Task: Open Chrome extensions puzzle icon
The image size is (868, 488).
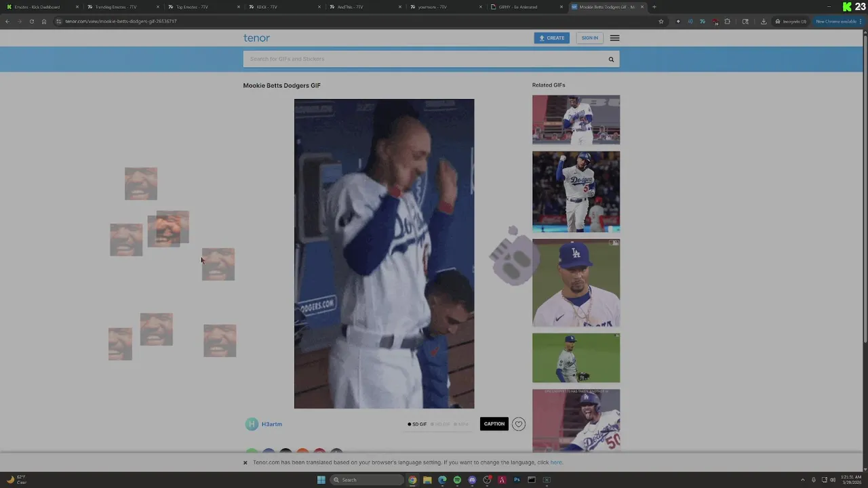Action: [x=728, y=21]
